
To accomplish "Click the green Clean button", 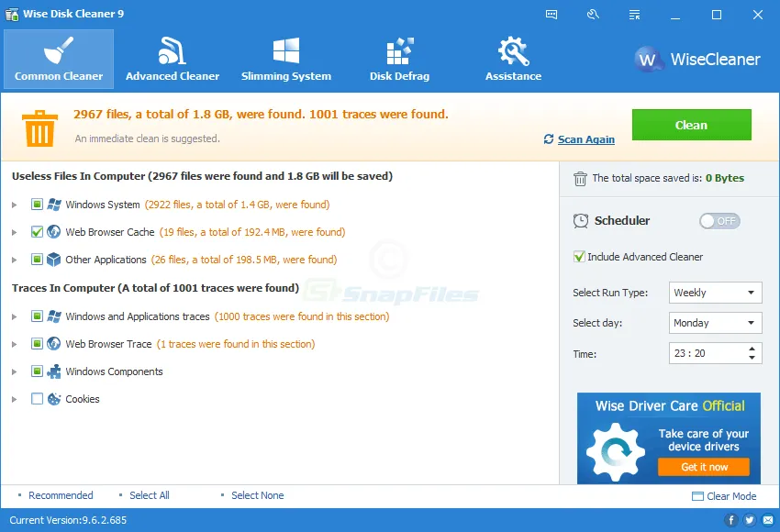I will point(692,125).
